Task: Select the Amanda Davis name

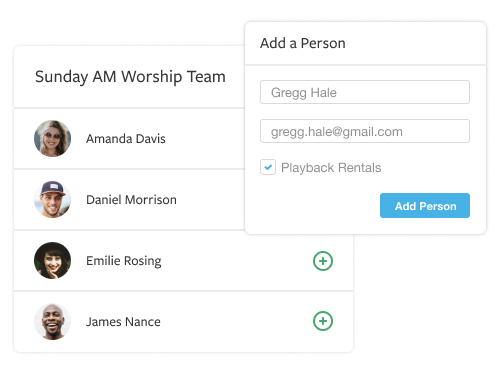Action: click(126, 139)
